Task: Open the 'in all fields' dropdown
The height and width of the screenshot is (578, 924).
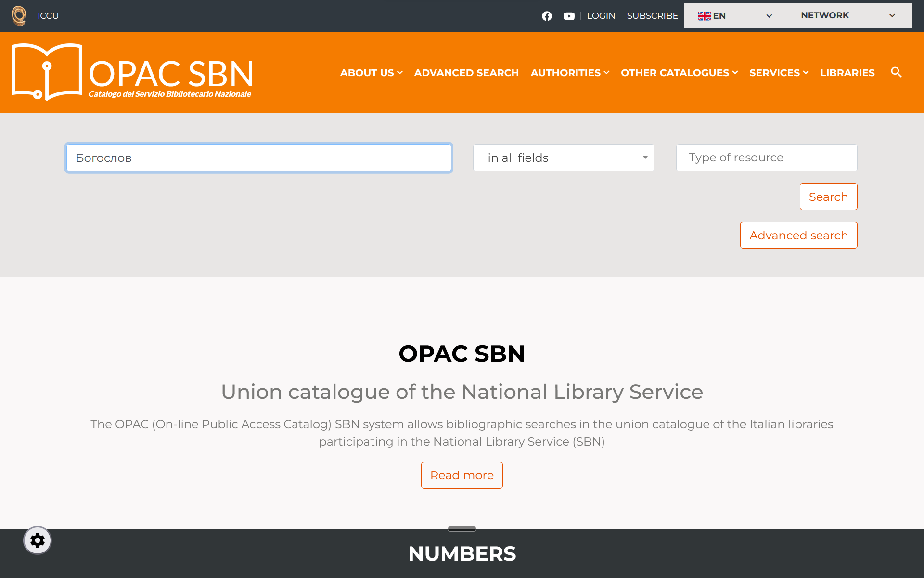Action: pyautogui.click(x=563, y=158)
